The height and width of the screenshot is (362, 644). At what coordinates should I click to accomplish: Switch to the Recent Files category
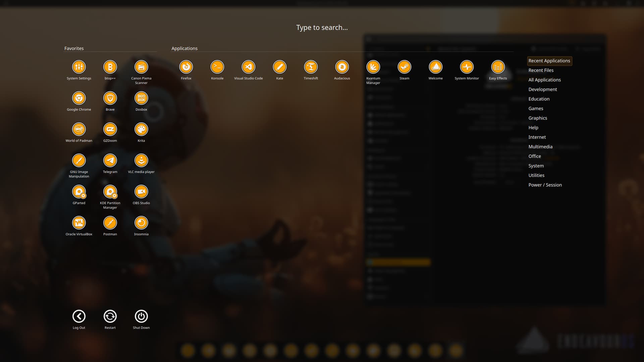coord(541,70)
